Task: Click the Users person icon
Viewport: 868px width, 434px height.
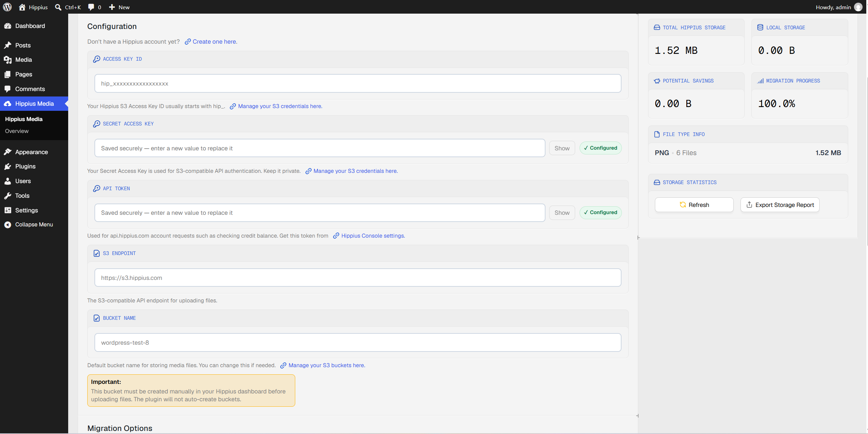Action: (8, 181)
